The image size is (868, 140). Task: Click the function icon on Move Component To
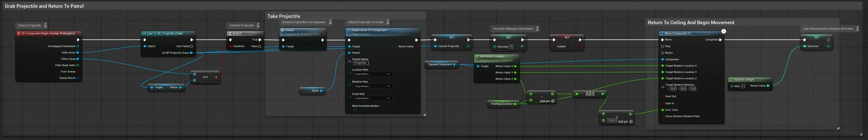pyautogui.click(x=662, y=34)
